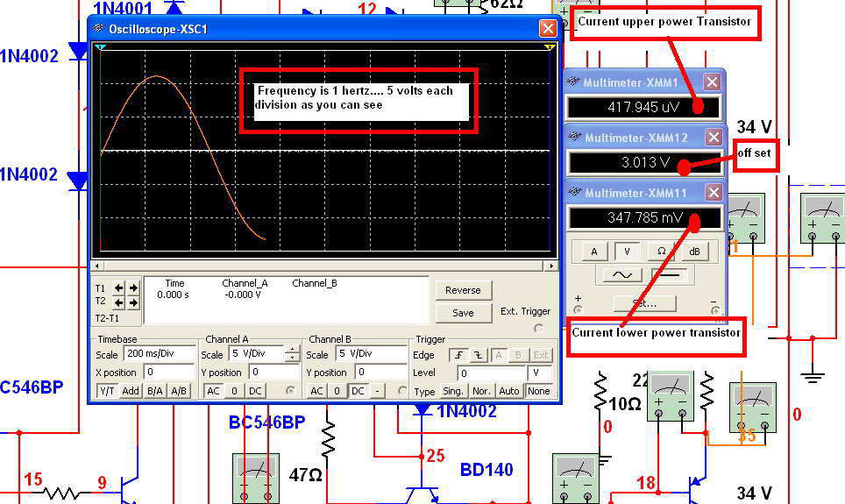Click the Reverse button

coord(464,290)
